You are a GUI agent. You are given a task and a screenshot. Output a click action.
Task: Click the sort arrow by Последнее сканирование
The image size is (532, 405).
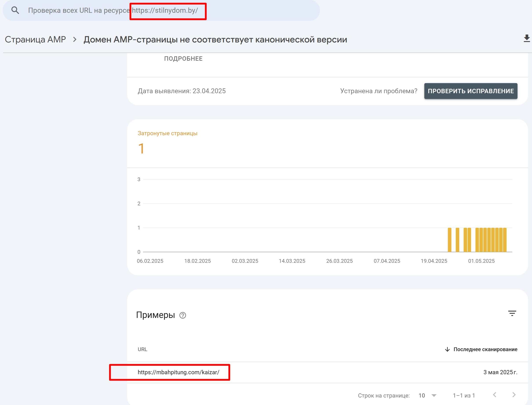447,349
